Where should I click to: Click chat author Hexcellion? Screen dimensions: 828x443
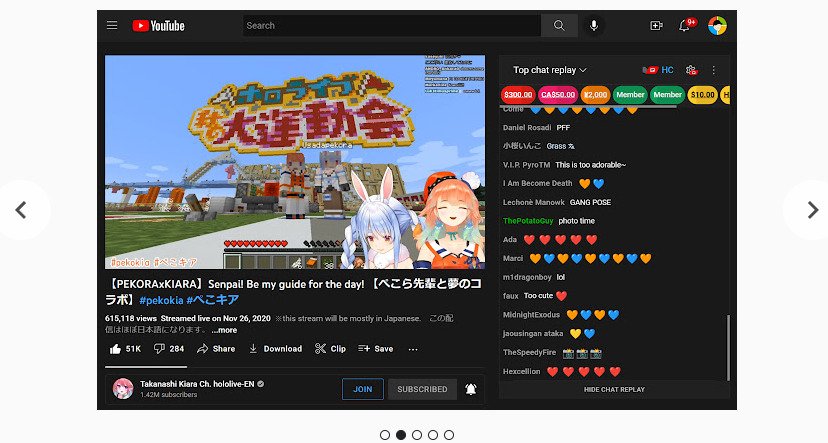point(521,371)
